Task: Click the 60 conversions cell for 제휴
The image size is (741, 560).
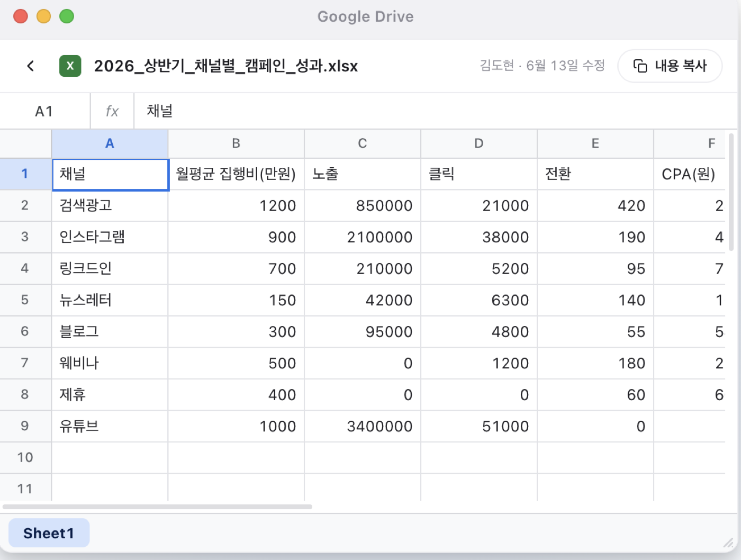Action: pos(595,394)
